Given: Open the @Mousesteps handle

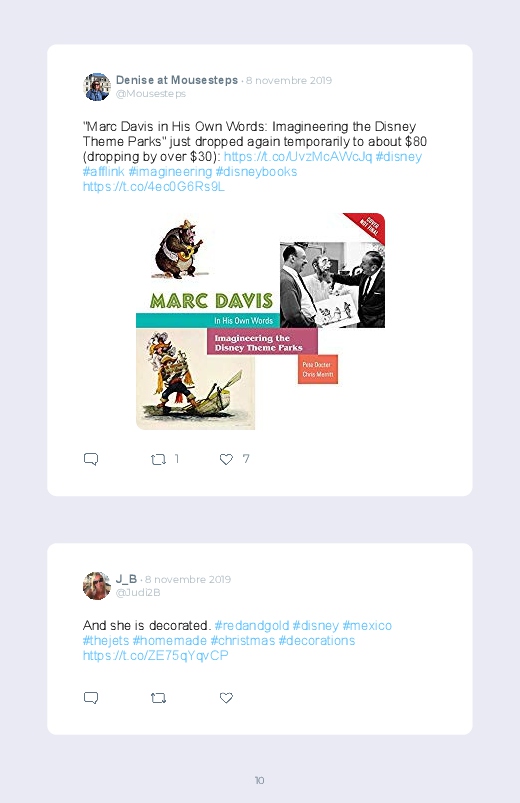Looking at the screenshot, I should point(151,94).
